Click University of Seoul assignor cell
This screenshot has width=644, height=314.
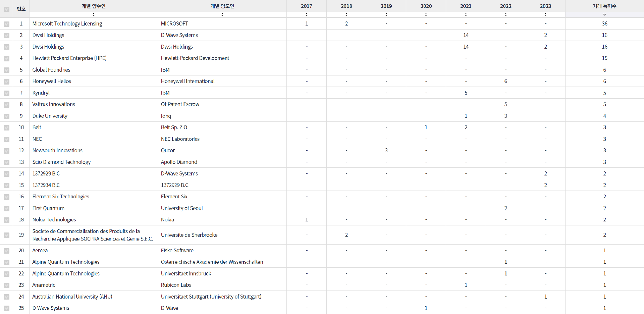click(182, 208)
